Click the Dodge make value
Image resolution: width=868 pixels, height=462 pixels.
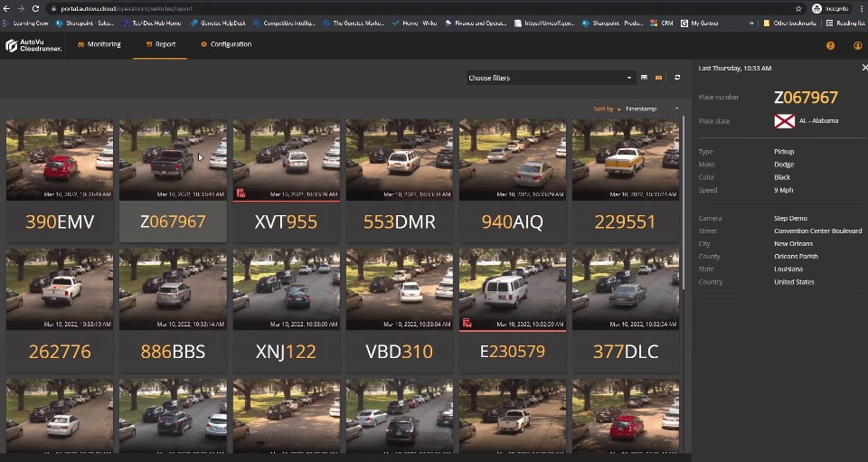point(784,165)
